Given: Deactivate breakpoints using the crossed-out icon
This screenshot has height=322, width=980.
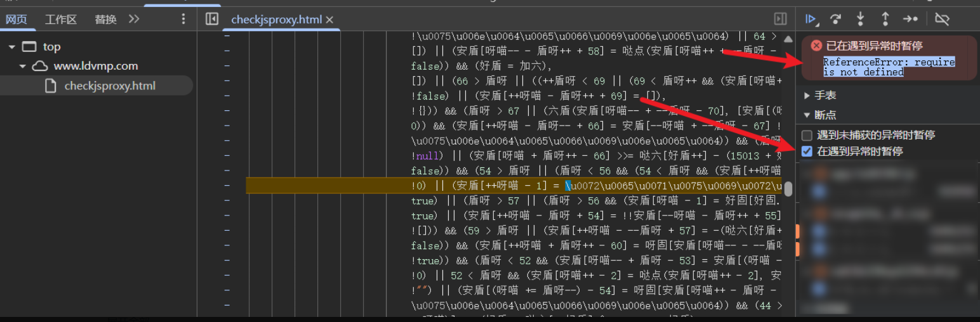Looking at the screenshot, I should (x=942, y=19).
